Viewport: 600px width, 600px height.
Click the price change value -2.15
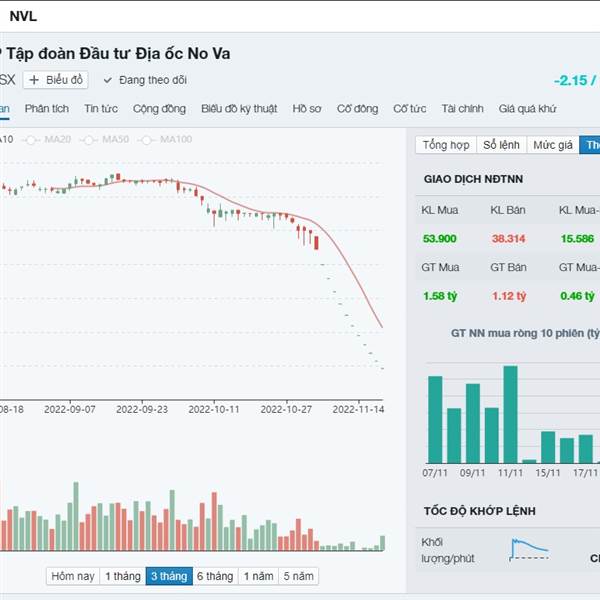[570, 81]
